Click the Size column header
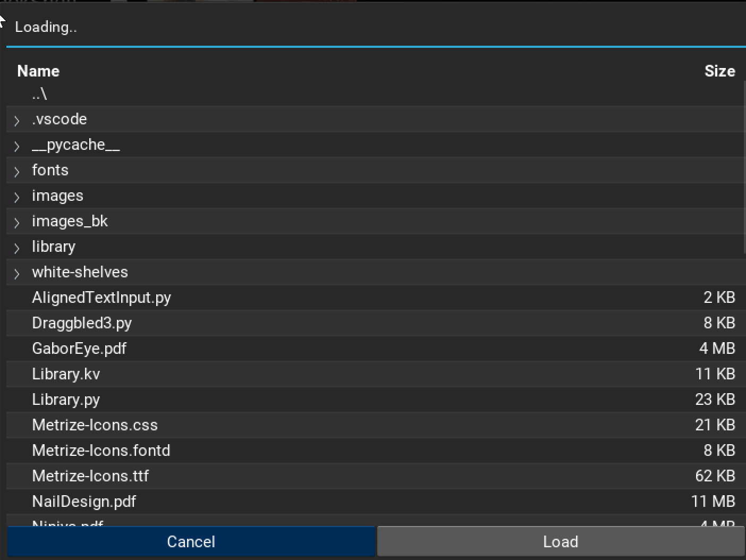746x560 pixels. [x=719, y=71]
